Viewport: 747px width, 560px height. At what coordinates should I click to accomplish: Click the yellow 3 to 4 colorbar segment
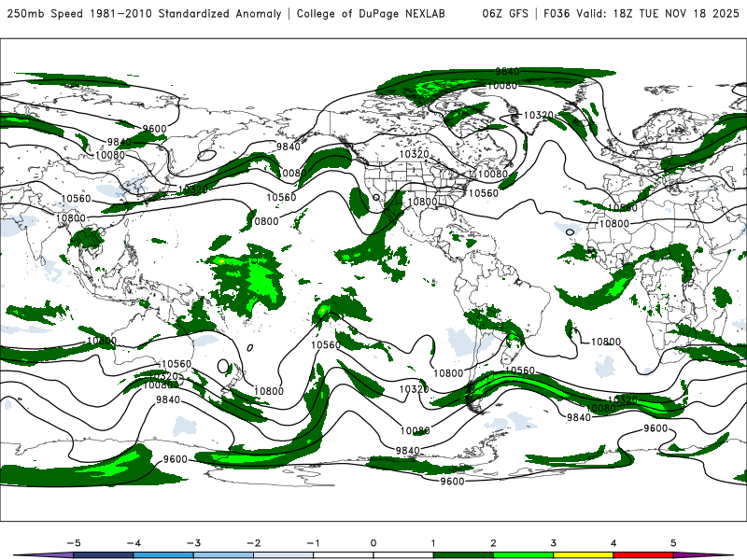pyautogui.click(x=583, y=555)
